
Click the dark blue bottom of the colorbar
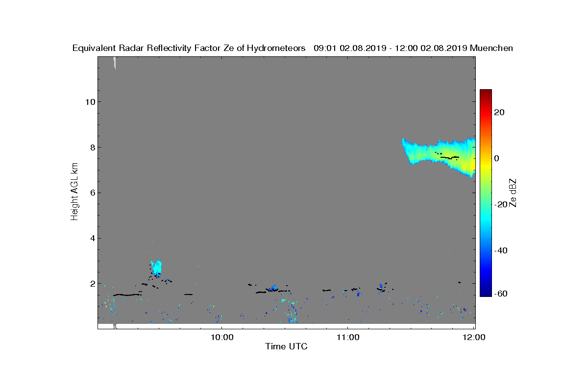click(x=486, y=293)
